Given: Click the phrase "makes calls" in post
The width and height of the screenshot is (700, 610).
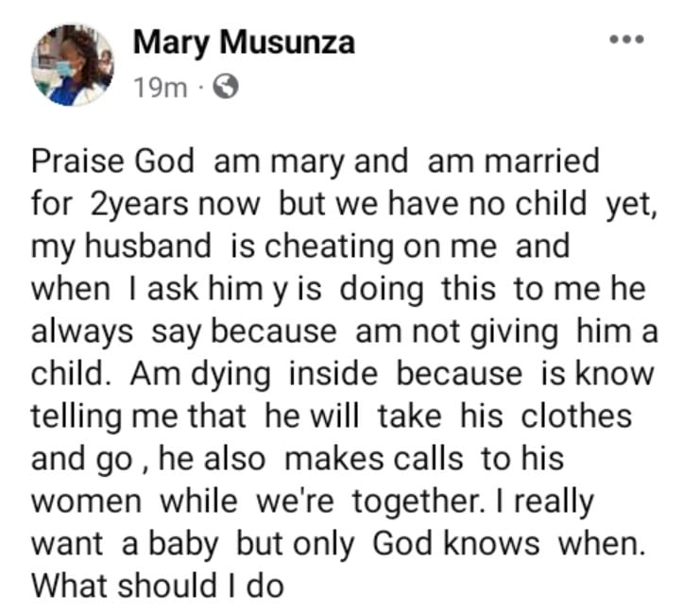Looking at the screenshot, I should coord(373,459).
